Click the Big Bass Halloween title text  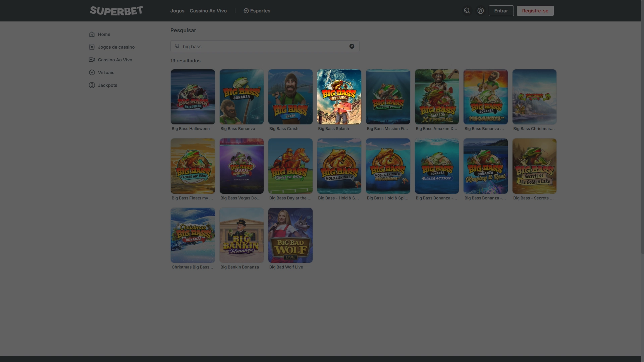[x=191, y=129]
